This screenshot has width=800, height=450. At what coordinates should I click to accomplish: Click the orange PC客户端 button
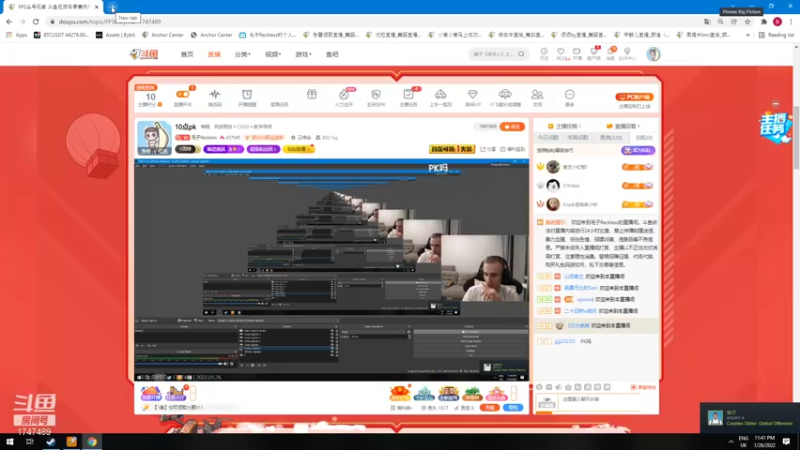pos(634,97)
